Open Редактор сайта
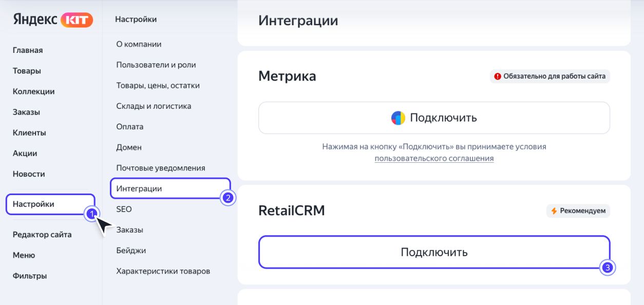 pyautogui.click(x=42, y=235)
